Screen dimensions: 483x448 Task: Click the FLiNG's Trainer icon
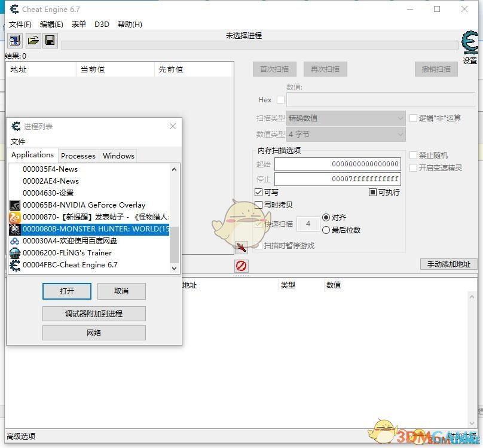pyautogui.click(x=15, y=253)
